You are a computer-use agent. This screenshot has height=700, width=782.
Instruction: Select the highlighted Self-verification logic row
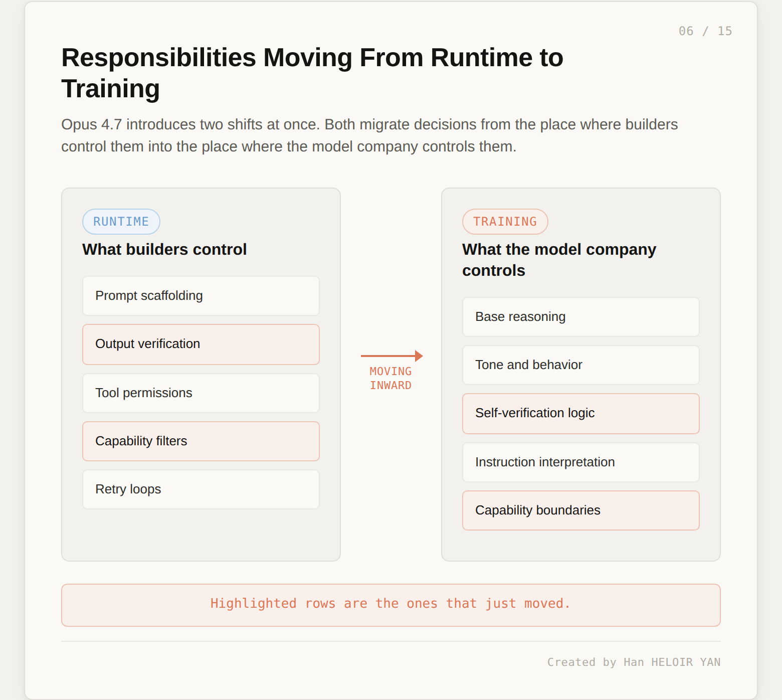pyautogui.click(x=581, y=414)
